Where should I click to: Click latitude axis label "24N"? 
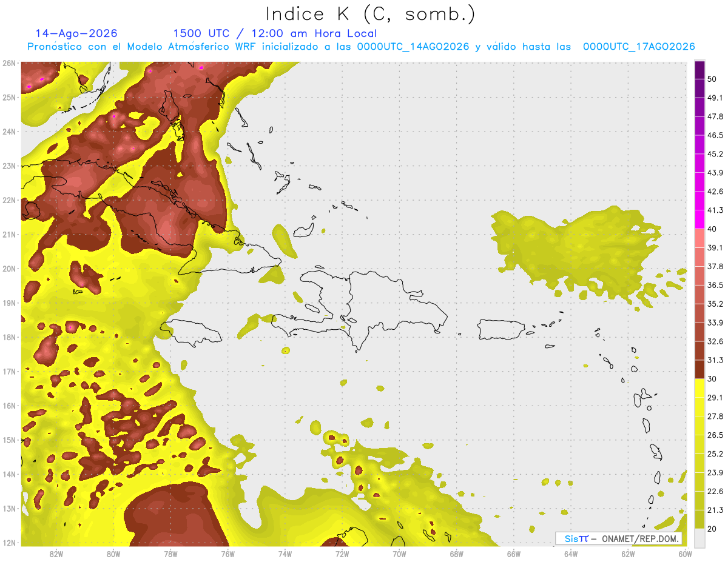pyautogui.click(x=9, y=132)
